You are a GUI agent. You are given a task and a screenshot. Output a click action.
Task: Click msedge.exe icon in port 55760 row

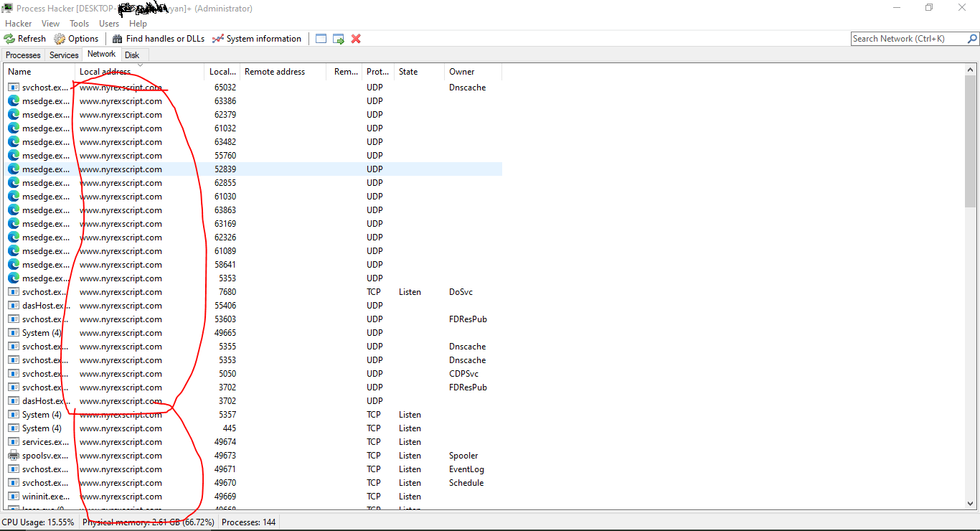(14, 156)
